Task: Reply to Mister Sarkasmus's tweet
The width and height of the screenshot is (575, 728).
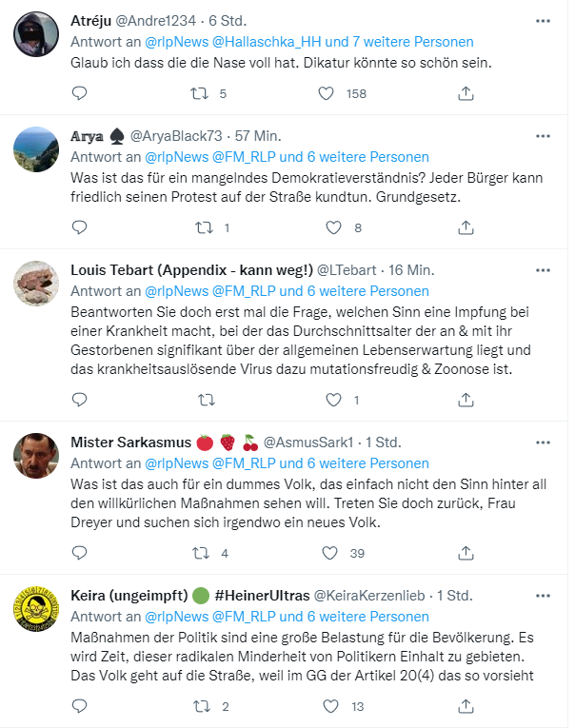Action: coord(80,553)
